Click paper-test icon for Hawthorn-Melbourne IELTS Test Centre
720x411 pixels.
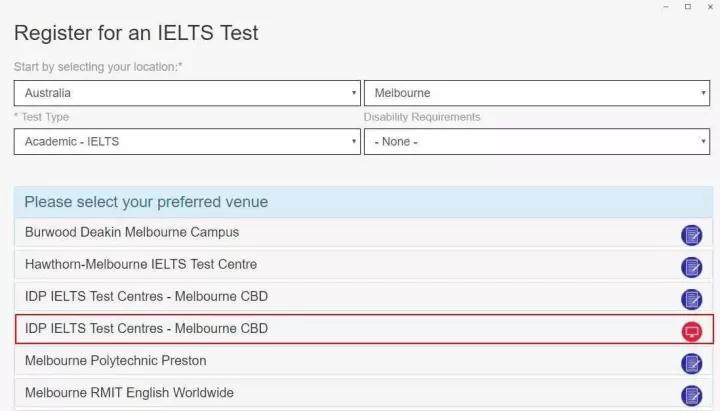tap(691, 267)
